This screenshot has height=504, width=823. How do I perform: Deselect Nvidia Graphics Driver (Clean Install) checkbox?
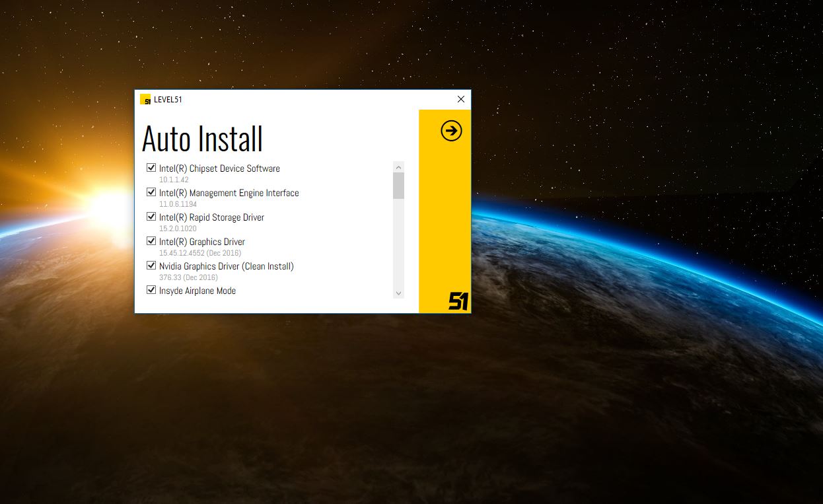[x=151, y=266]
